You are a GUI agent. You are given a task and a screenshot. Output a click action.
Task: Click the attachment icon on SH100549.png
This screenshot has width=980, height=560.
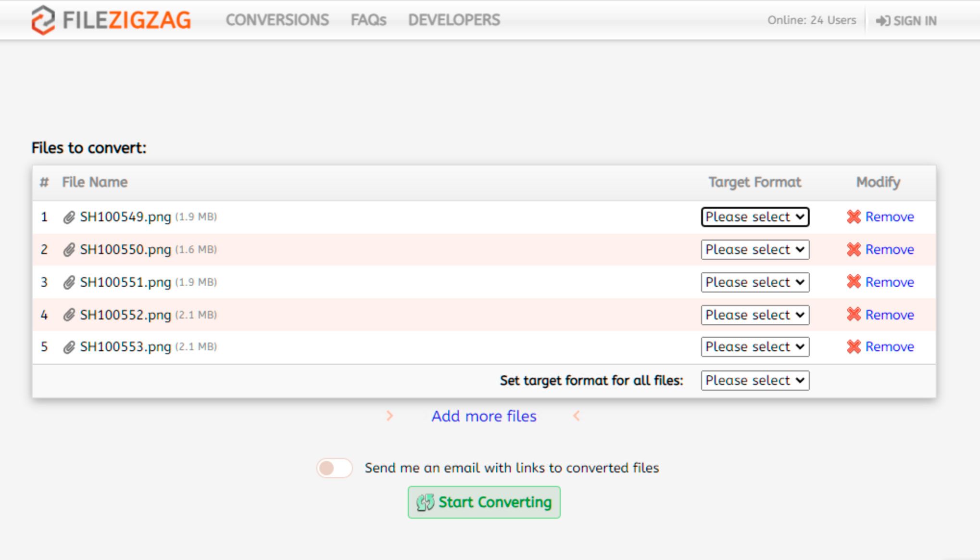(x=67, y=216)
